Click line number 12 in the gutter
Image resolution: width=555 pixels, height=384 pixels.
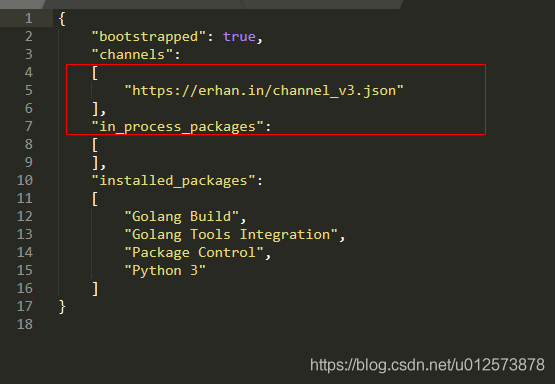(25, 216)
